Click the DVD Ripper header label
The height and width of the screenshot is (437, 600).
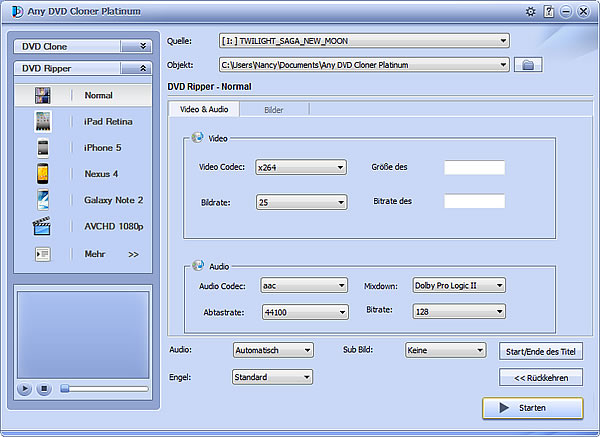coord(46,68)
